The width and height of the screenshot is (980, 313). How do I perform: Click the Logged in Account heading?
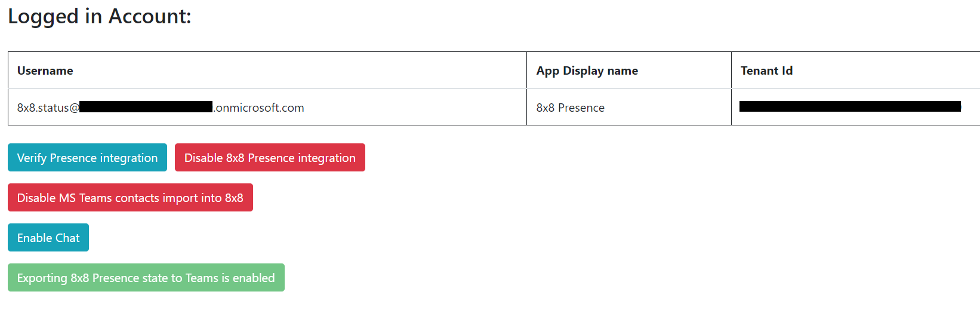point(100,16)
